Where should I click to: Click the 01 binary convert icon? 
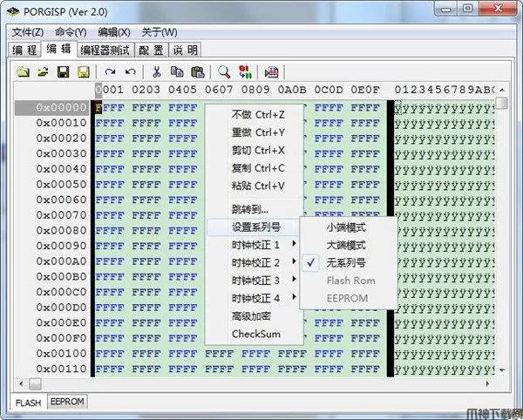pyautogui.click(x=245, y=71)
